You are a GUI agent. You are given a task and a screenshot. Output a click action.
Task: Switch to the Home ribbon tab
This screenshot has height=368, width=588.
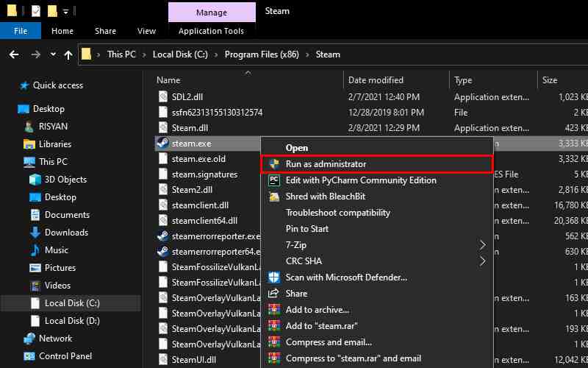[x=62, y=31]
